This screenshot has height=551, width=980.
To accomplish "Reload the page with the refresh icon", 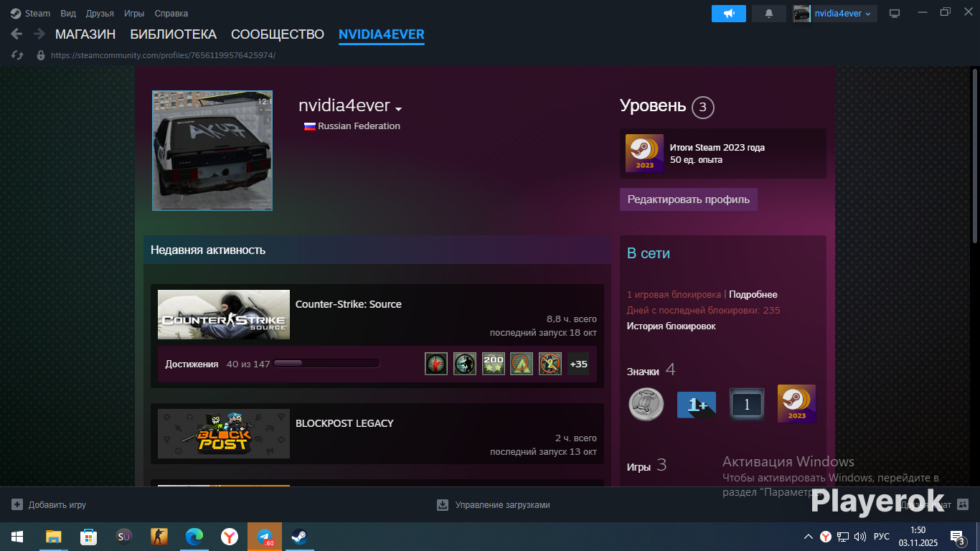I will pos(18,55).
